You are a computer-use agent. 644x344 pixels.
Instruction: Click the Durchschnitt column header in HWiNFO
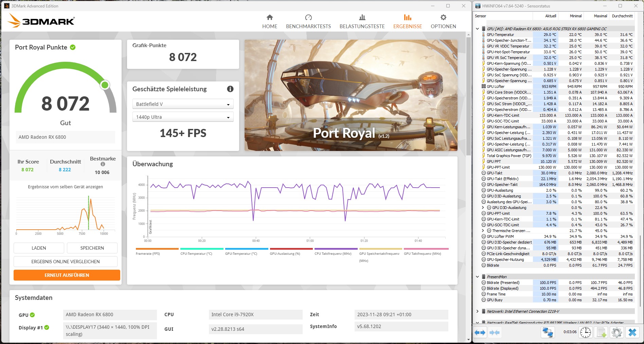(x=622, y=16)
